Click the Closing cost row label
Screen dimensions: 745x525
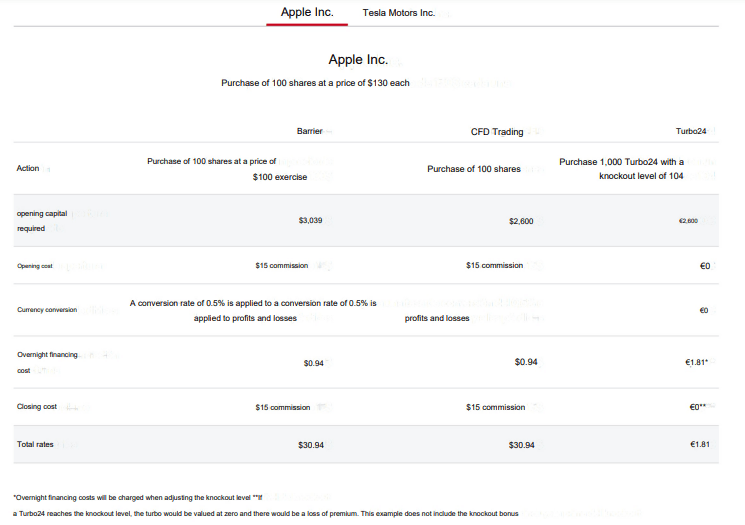pos(37,407)
